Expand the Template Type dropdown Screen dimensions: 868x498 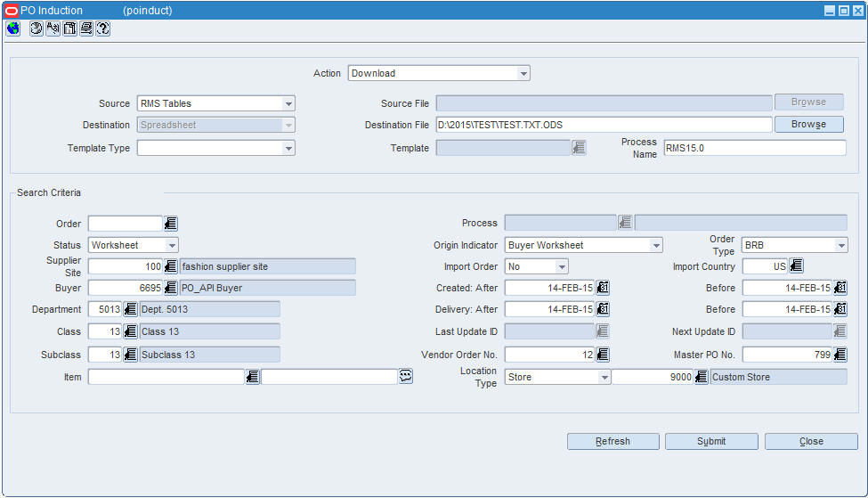(288, 148)
